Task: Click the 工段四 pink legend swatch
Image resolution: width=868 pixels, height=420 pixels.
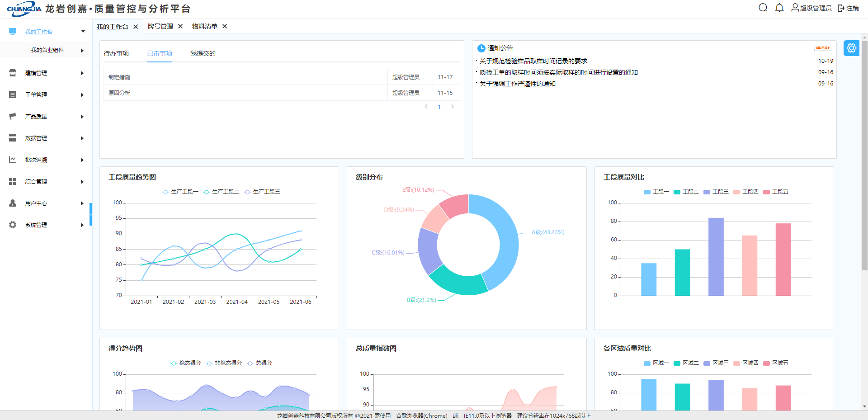Action: [736, 192]
